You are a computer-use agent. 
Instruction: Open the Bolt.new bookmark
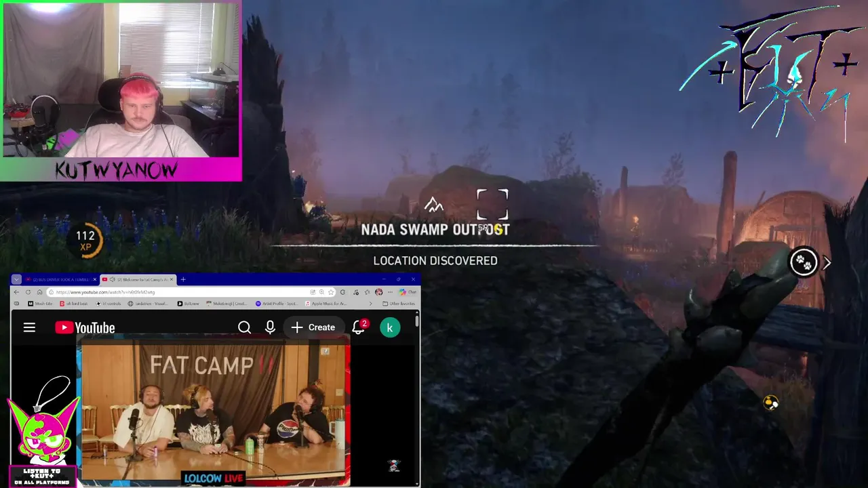(188, 304)
